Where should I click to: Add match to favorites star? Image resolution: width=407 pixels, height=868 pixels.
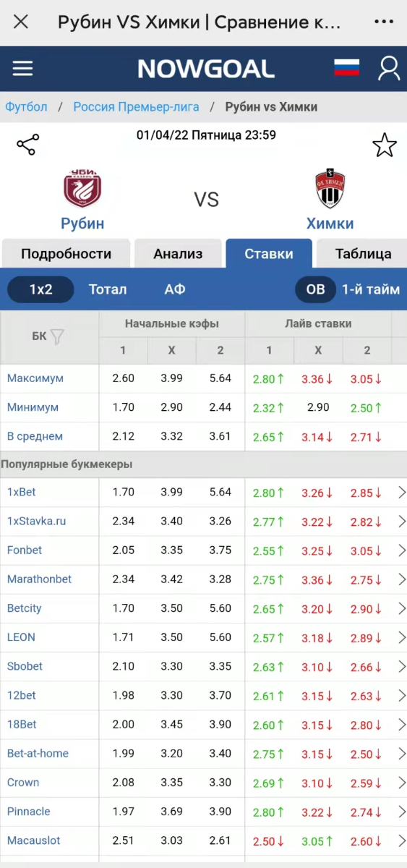[385, 145]
